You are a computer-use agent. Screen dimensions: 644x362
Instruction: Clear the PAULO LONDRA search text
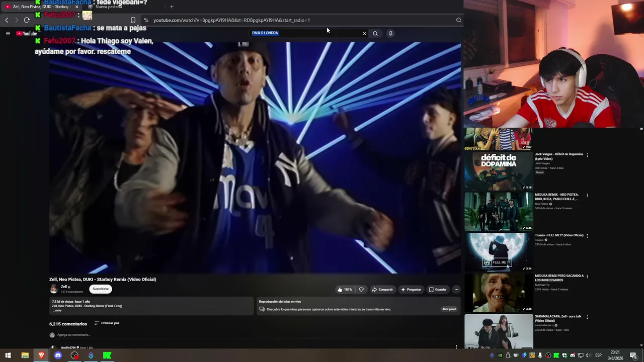[x=364, y=34]
